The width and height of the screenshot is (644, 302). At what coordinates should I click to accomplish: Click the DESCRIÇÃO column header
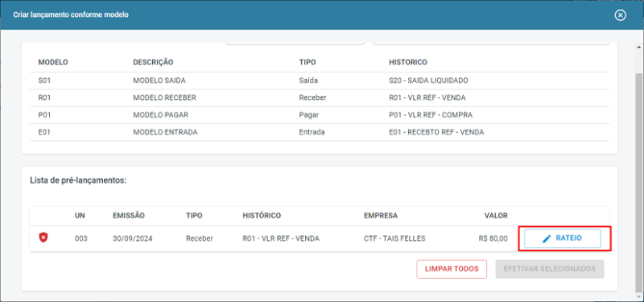153,63
